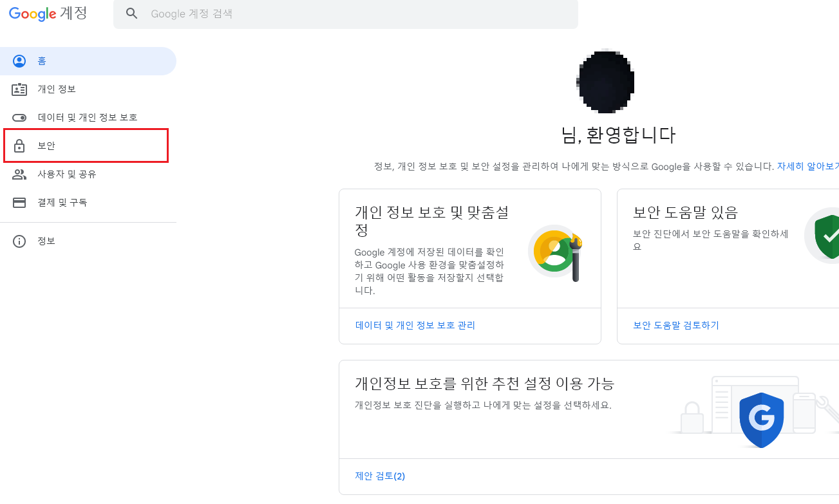This screenshot has height=504, width=839.
Task: Click the 개인 정보 보호 및 맞춤설정 heading
Action: [432, 221]
